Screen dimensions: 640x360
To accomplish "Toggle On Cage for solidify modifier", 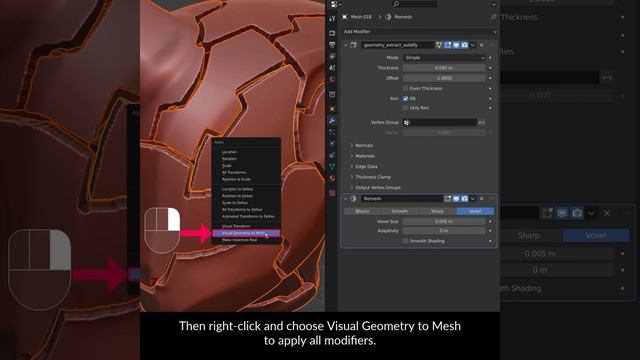I will (x=439, y=45).
